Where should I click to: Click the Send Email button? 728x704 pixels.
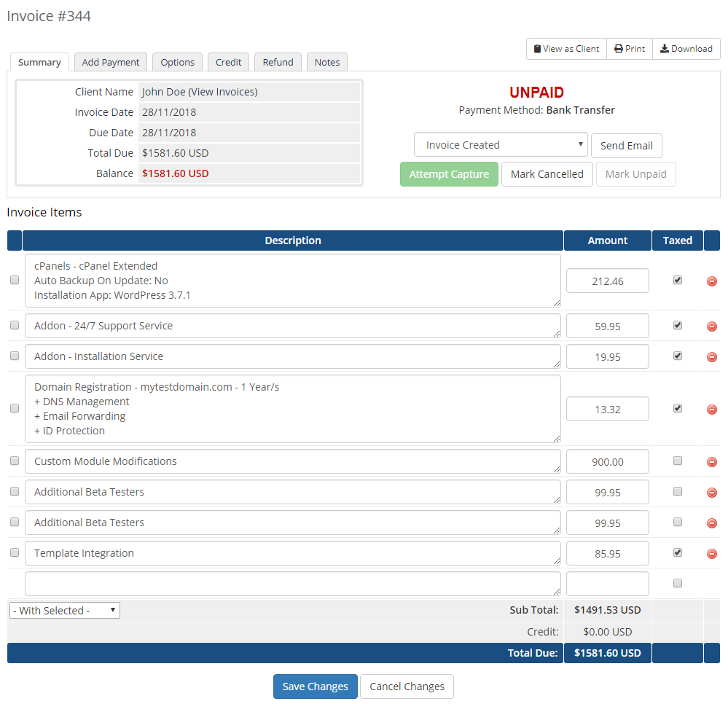pos(626,146)
